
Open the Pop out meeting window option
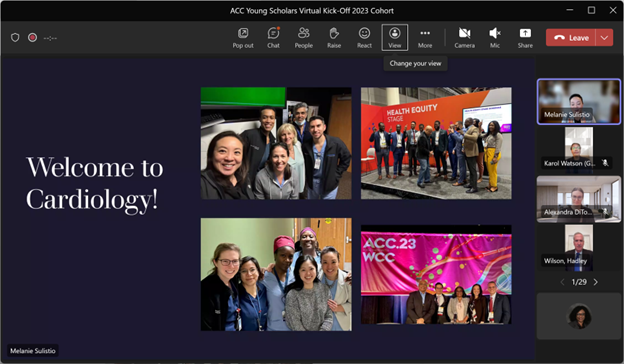(243, 38)
